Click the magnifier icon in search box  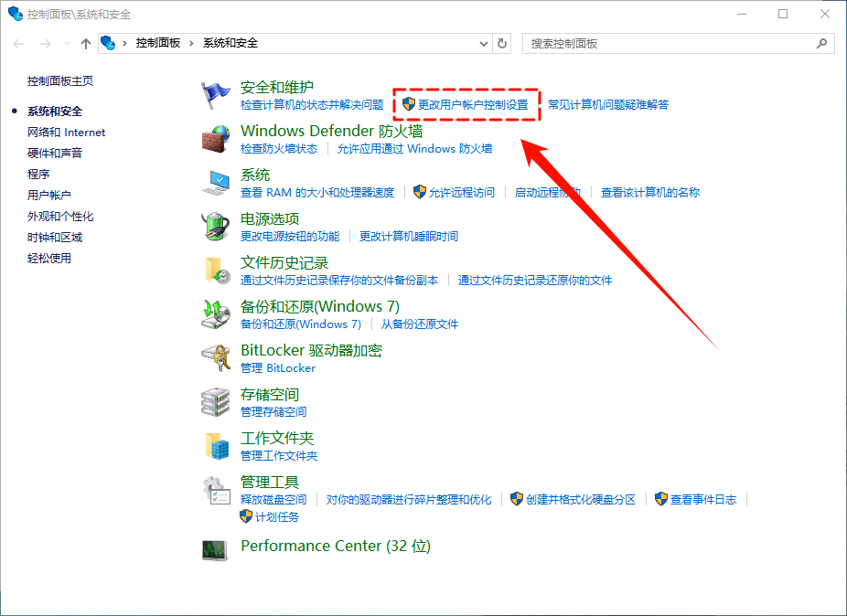[x=821, y=44]
